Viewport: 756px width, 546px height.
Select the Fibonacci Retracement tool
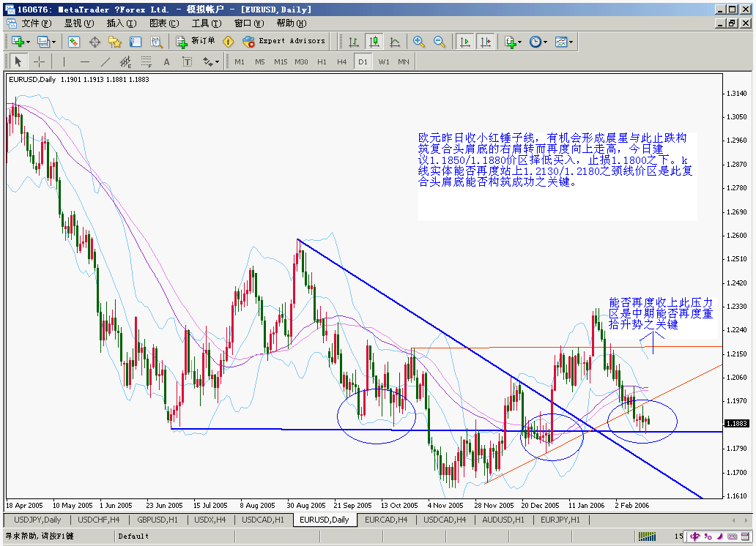(x=146, y=61)
